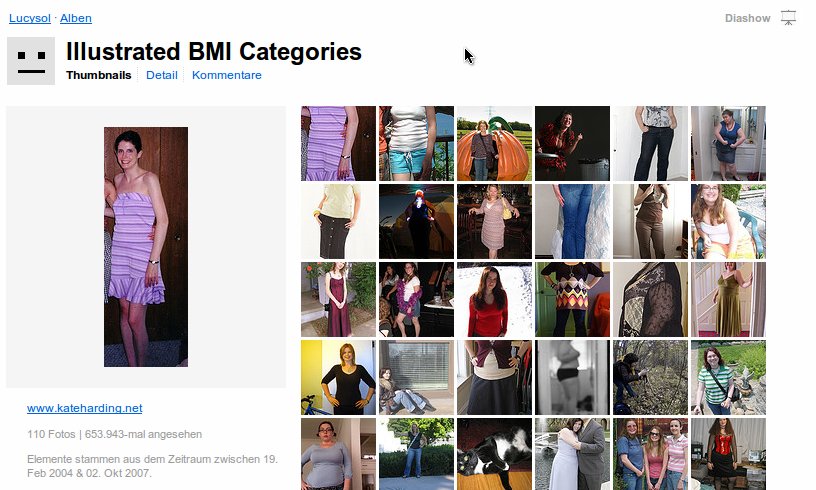Open the Lucysol profile link
Viewport: 816px width, 490px height.
[x=30, y=18]
